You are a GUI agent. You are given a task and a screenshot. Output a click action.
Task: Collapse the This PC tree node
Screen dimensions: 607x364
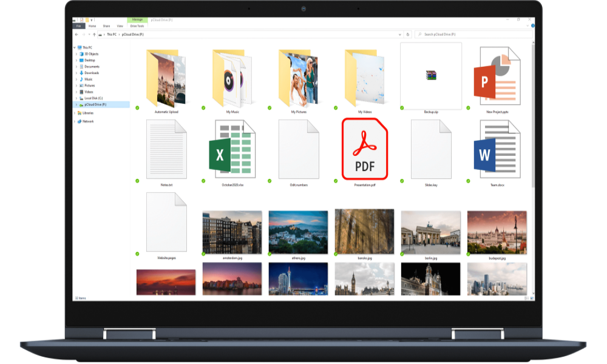tap(74, 47)
